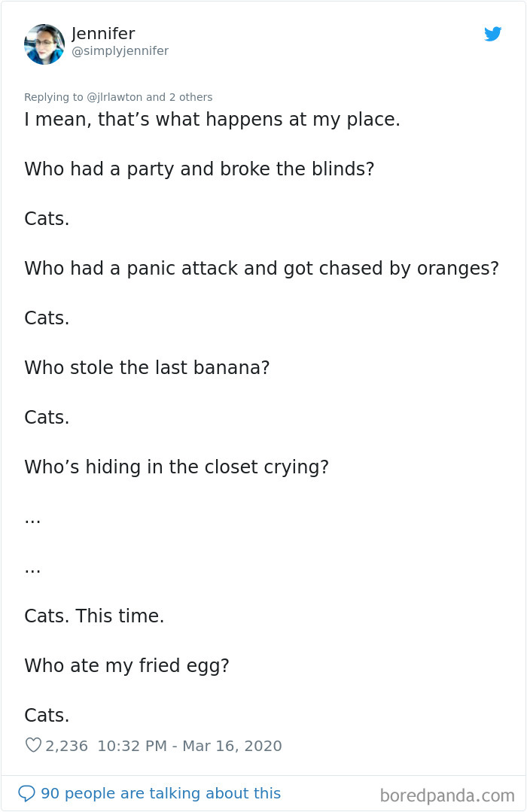527x812 pixels.
Task: Open the conversation via the reply bubble icon
Action: click(x=29, y=792)
